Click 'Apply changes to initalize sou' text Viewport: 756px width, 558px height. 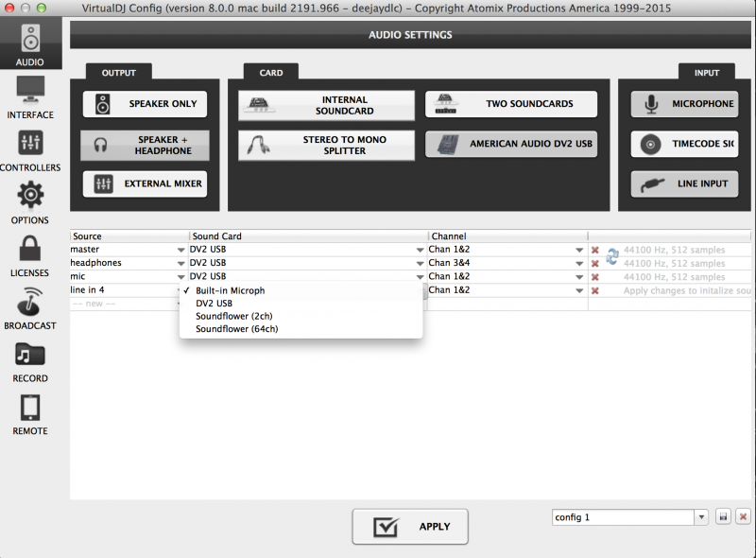coord(687,290)
